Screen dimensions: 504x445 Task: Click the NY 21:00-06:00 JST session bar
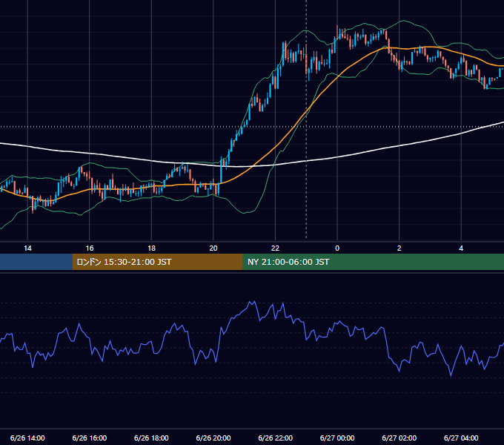click(x=373, y=262)
